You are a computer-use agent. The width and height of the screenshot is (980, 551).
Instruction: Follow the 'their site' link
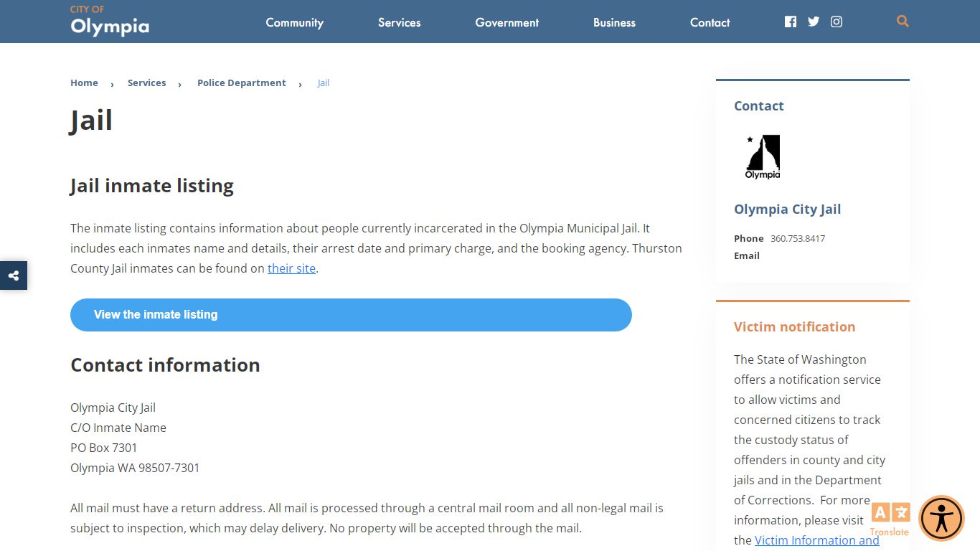pos(291,268)
